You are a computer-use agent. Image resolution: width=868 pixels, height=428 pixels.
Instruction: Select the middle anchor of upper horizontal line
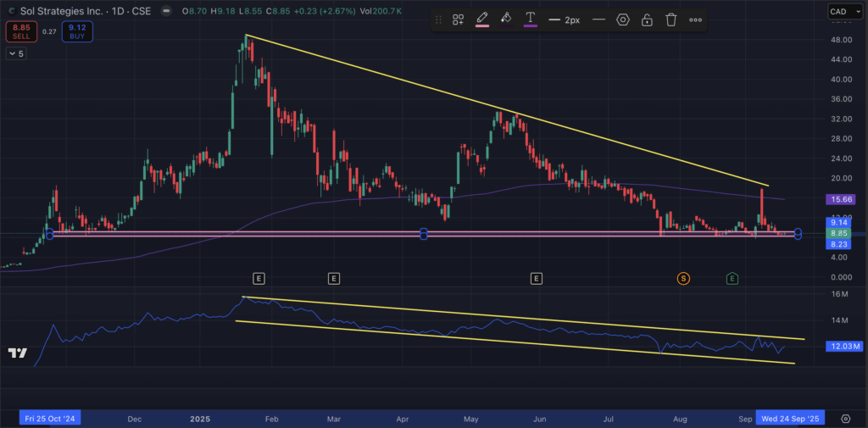(424, 231)
